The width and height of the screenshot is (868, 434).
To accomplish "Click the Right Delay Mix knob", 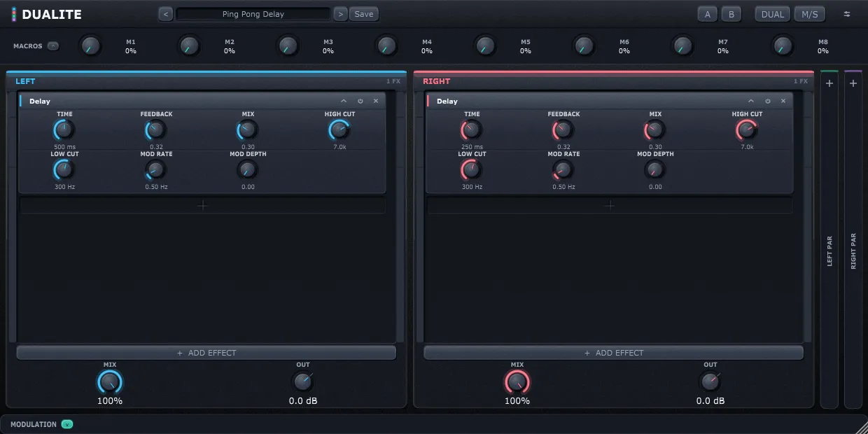I will 655,129.
